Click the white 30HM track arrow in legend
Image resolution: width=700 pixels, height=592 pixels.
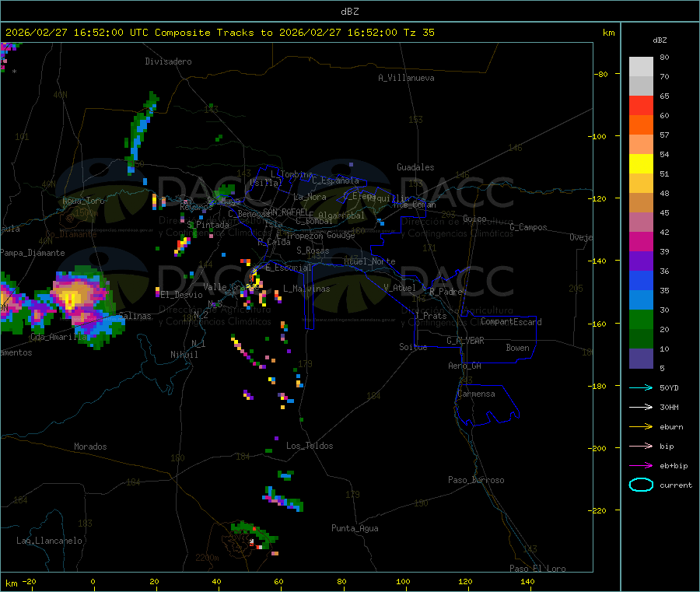pos(641,407)
